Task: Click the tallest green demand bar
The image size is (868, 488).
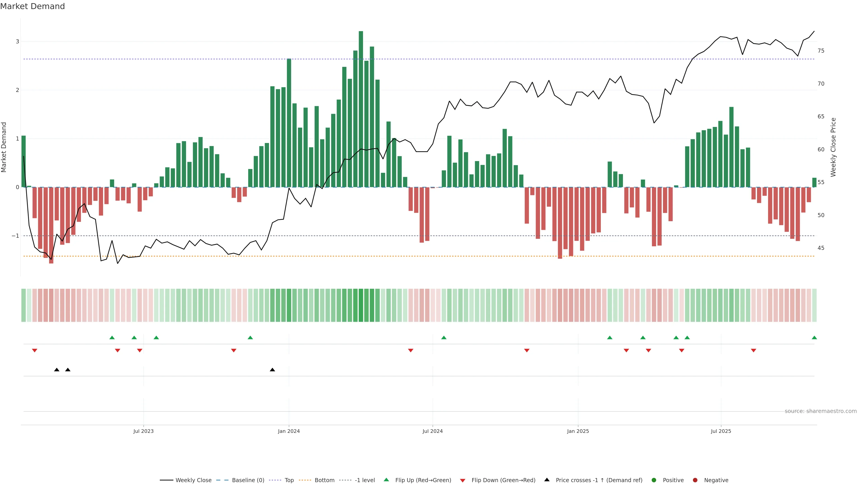Action: pyautogui.click(x=361, y=108)
